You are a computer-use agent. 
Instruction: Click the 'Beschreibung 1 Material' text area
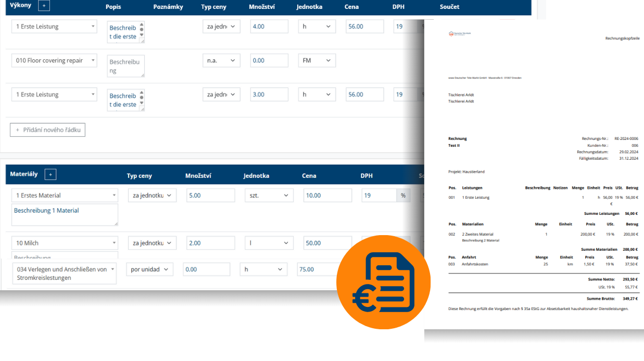point(65,215)
